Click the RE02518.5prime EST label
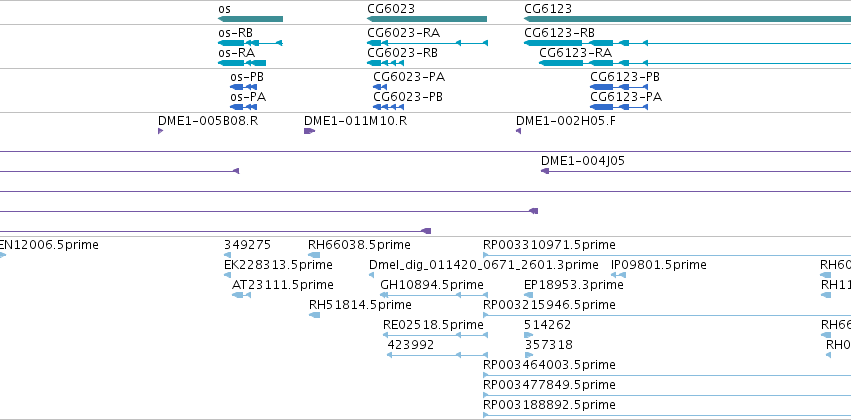 (x=433, y=324)
